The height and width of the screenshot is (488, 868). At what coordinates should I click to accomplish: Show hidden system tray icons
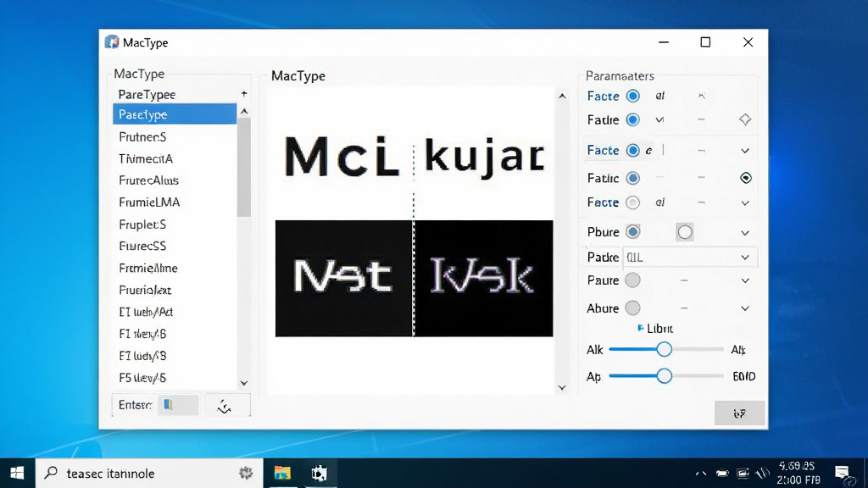(701, 473)
